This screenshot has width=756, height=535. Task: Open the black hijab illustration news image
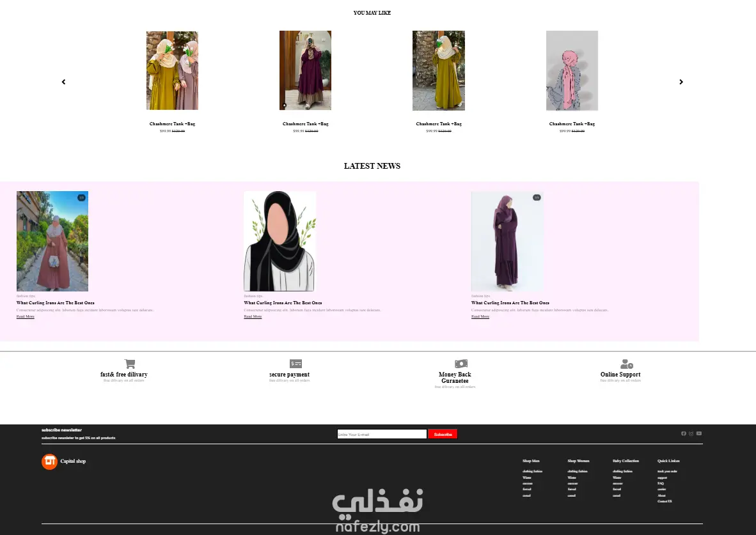(x=280, y=241)
